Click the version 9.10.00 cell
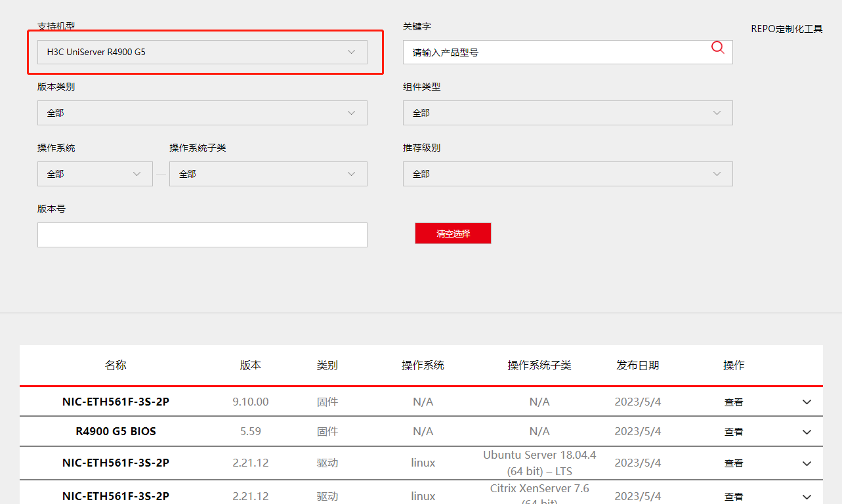Viewport: 842px width, 504px height. 251,402
